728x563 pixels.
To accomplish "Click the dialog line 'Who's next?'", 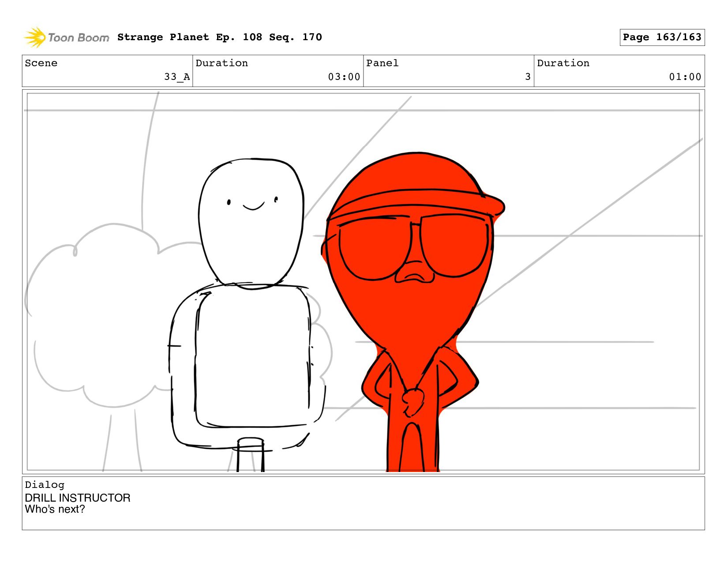I will tap(55, 509).
